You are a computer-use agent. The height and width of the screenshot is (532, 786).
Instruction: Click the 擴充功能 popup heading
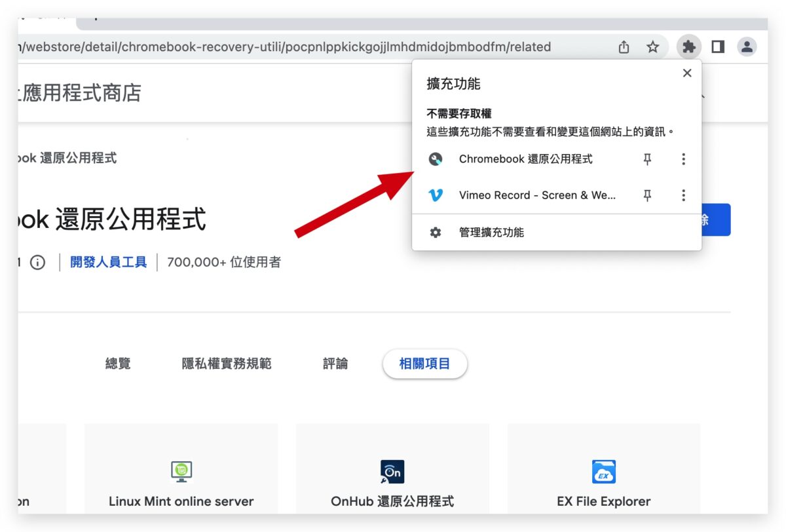coord(453,84)
